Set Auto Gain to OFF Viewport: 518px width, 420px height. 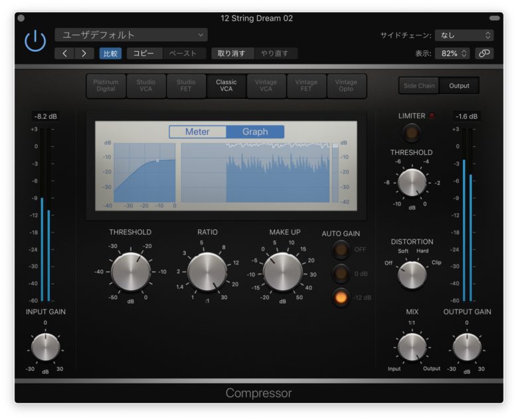(341, 250)
